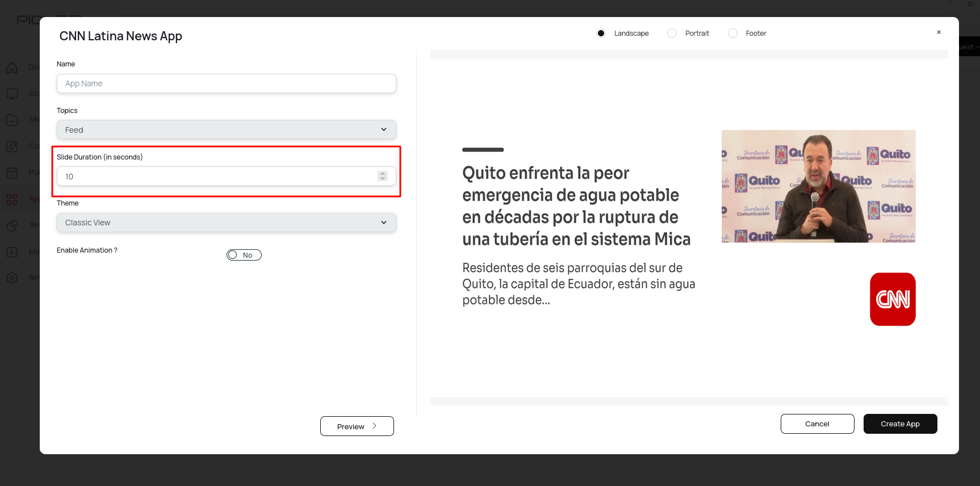Click the Reports pie chart icon in sidebar
Image resolution: width=980 pixels, height=486 pixels.
(x=12, y=225)
